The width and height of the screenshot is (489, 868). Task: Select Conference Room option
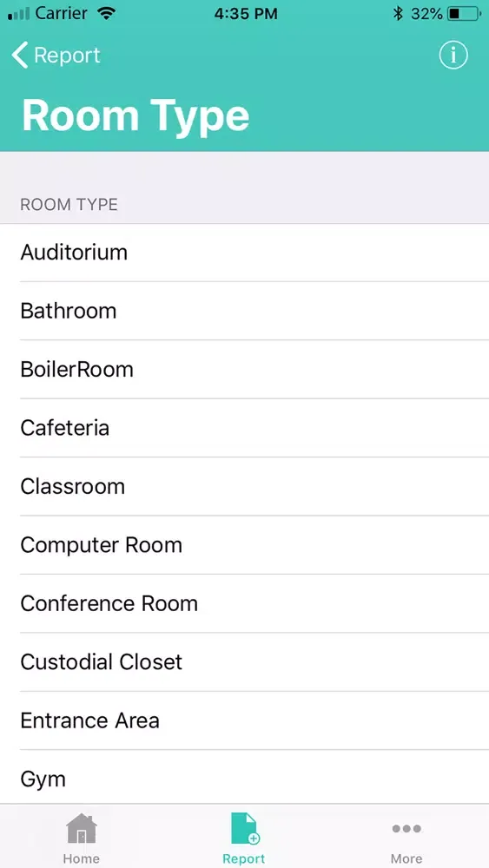[x=244, y=603]
